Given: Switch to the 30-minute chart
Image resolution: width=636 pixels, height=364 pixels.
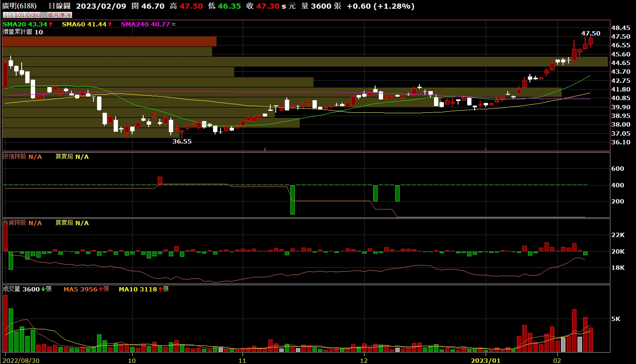Looking at the screenshot, I should click(x=31, y=15).
